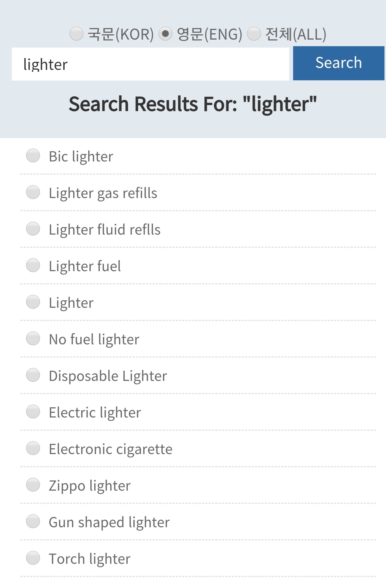Select the 영문(ENG) language radio button
The height and width of the screenshot is (588, 386).
[165, 34]
